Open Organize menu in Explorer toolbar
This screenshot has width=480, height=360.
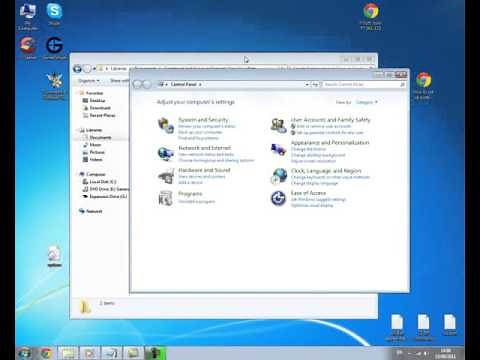(x=89, y=81)
